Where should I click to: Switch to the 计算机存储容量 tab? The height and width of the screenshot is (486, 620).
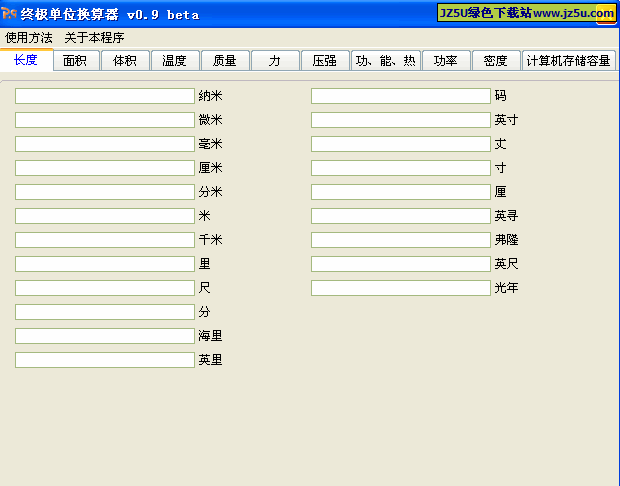click(569, 61)
